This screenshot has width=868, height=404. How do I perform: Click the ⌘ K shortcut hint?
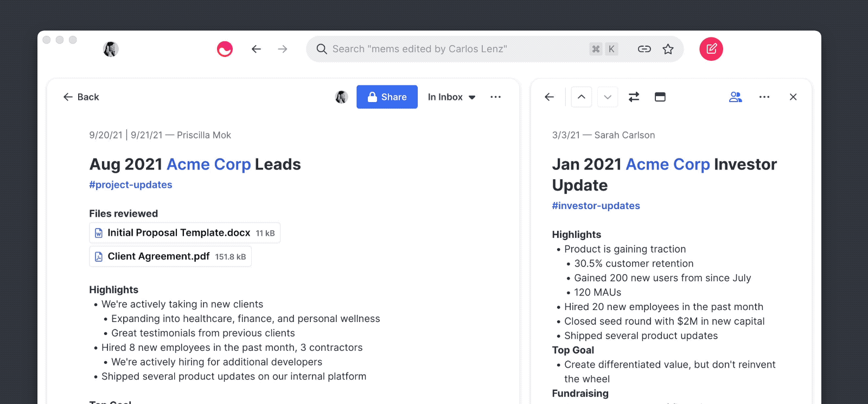[x=604, y=49]
